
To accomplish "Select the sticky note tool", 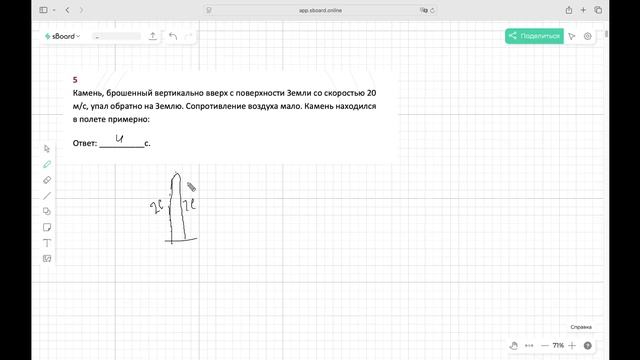I will (47, 227).
